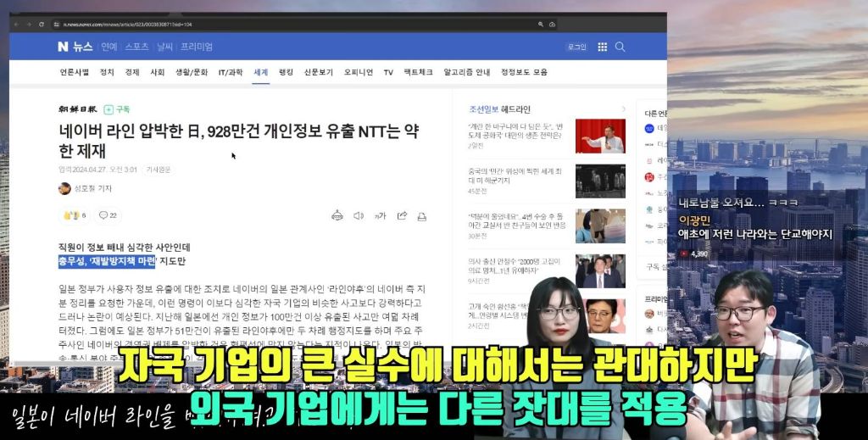868x440 pixels.
Task: Click the AI summary robot icon
Action: tap(337, 216)
